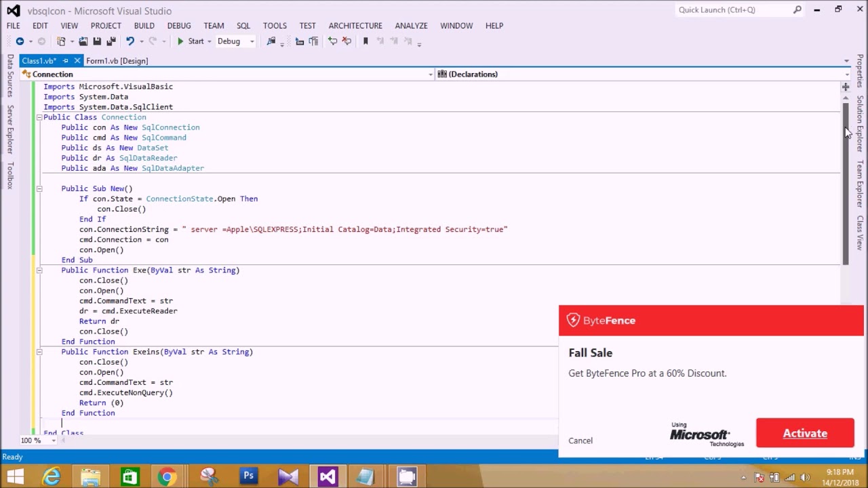The height and width of the screenshot is (488, 868).
Task: Show hidden tray icons using the up arrow
Action: (744, 477)
